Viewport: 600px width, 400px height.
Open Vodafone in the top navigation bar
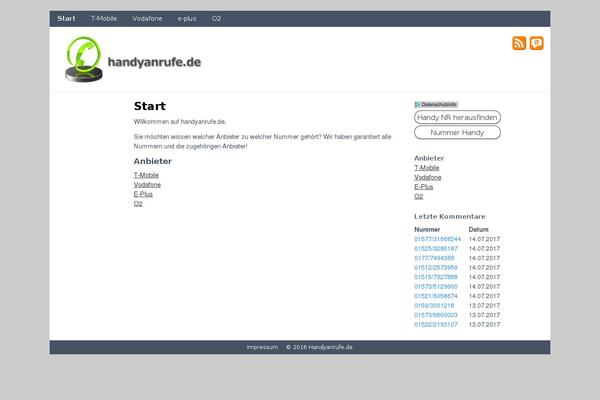147,18
